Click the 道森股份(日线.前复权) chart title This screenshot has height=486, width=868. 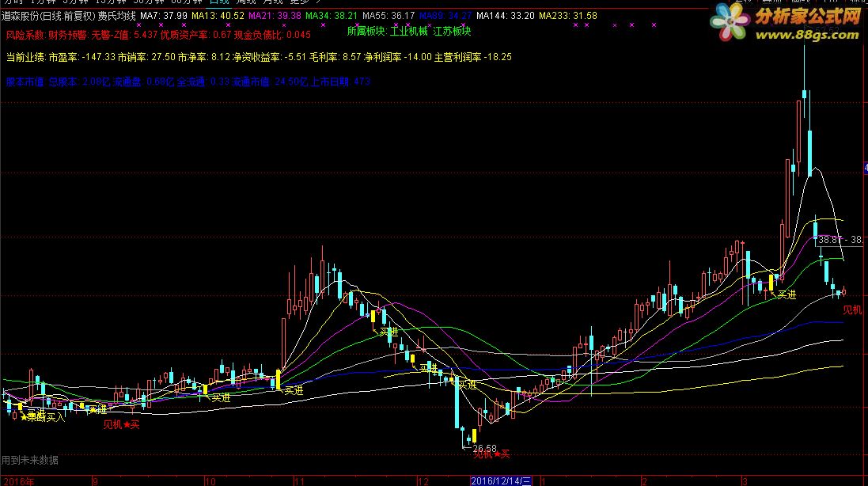(48, 16)
